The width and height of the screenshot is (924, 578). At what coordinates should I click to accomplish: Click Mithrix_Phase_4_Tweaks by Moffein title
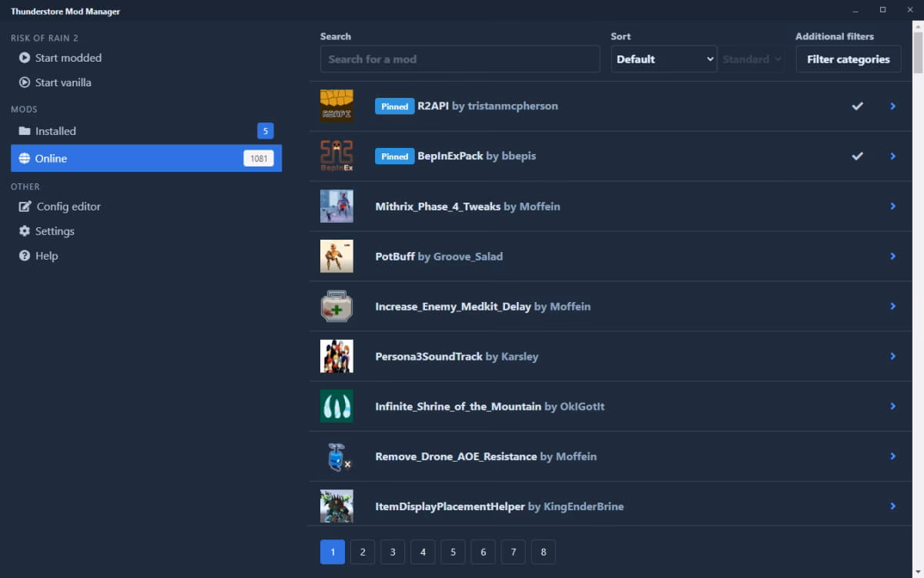(x=467, y=207)
